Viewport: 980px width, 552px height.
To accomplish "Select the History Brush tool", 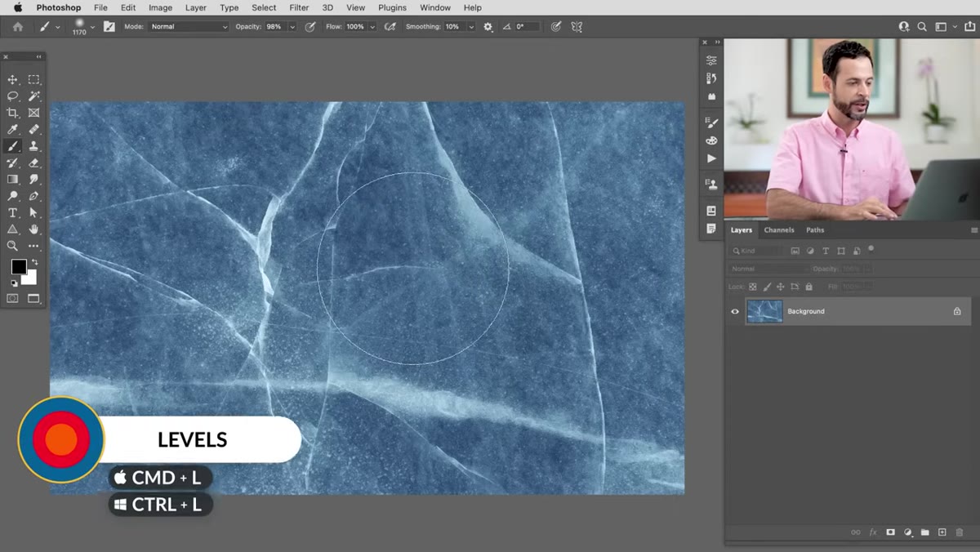I will pos(13,162).
